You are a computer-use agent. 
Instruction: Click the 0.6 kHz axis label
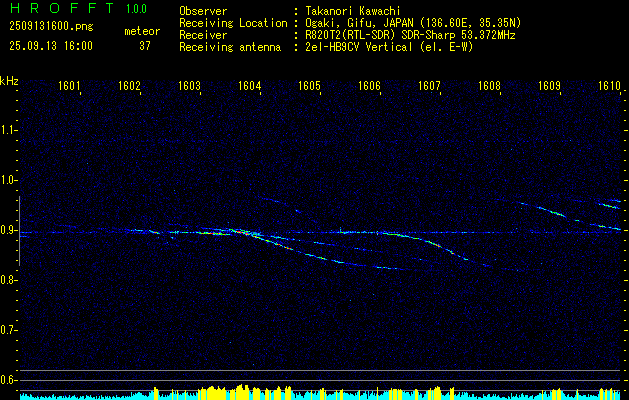point(8,380)
